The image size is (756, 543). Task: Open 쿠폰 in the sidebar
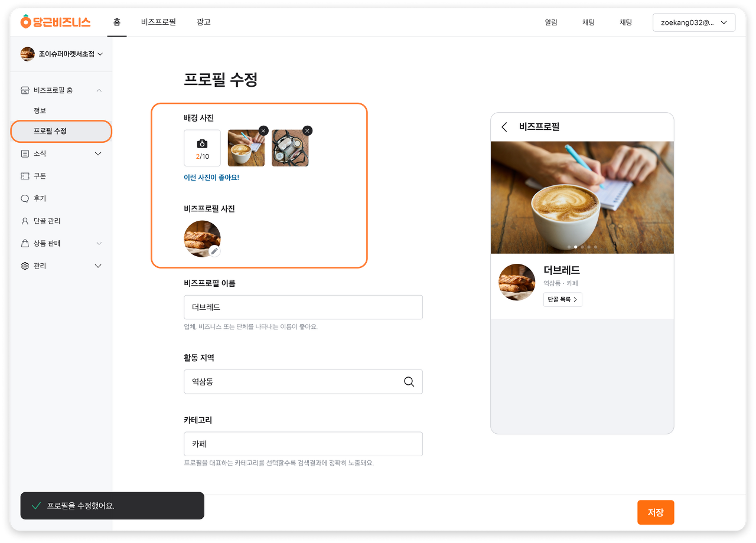point(40,176)
